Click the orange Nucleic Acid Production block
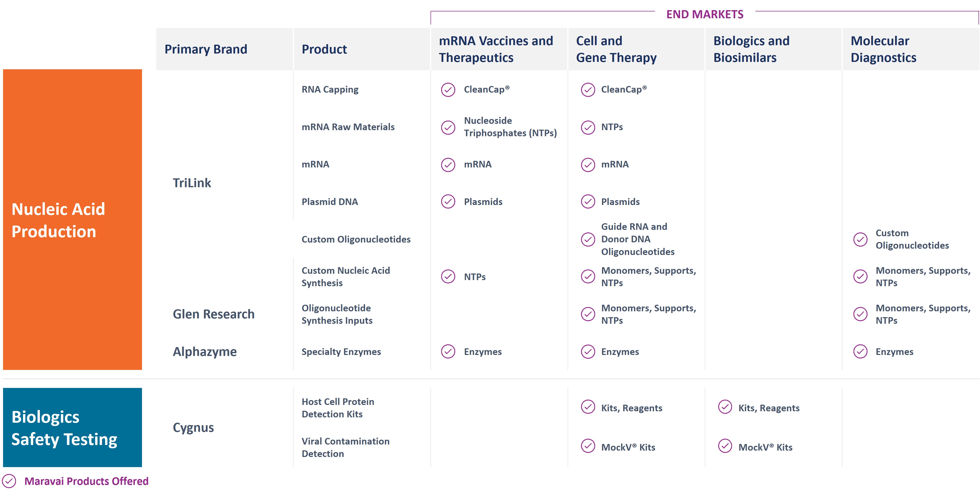 (x=72, y=219)
